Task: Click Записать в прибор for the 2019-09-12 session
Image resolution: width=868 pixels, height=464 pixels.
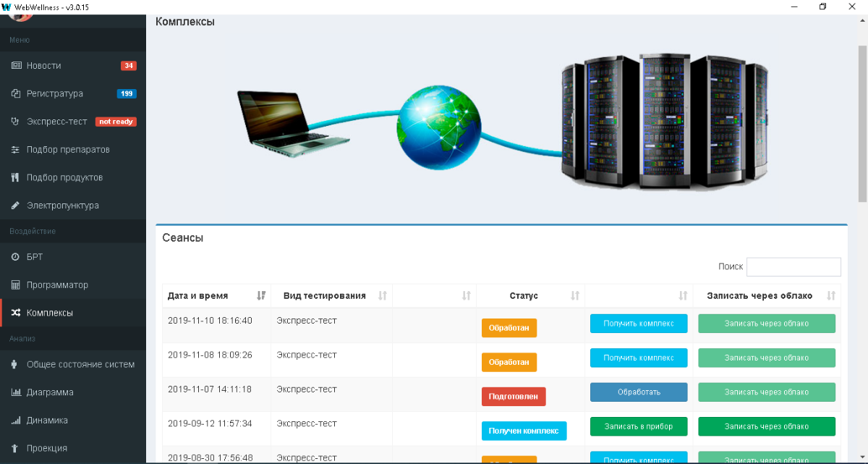Action: click(x=639, y=426)
